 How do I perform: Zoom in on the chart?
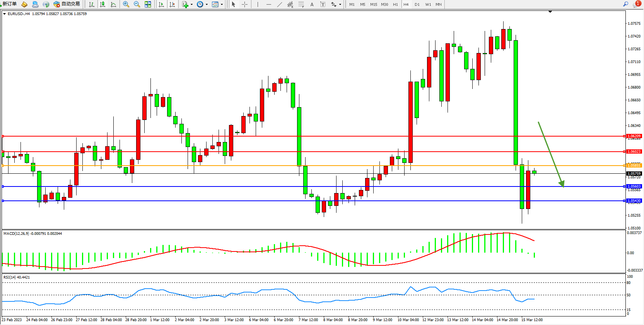[x=126, y=4]
